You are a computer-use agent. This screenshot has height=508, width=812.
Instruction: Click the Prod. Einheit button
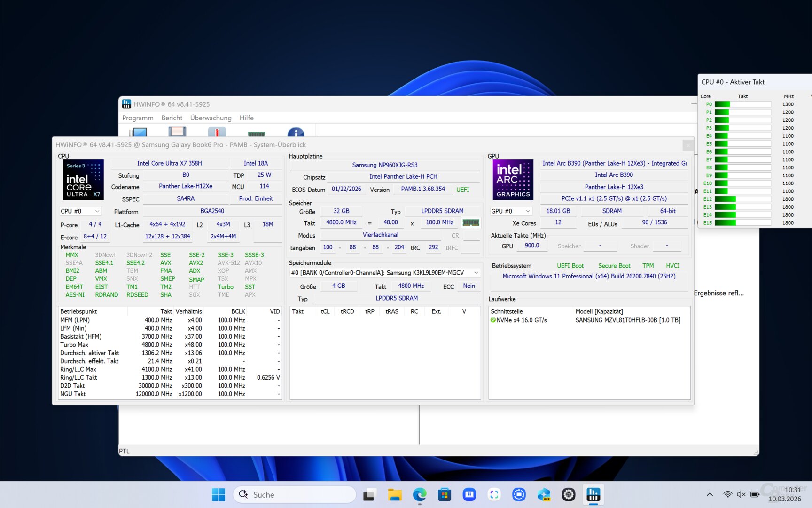[x=256, y=198]
